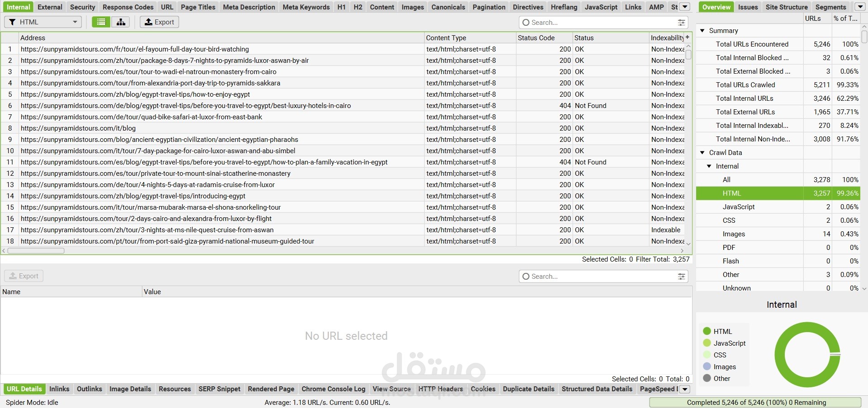Collapse the Internal tree node
Viewport: 868px width, 408px height.
pos(709,166)
